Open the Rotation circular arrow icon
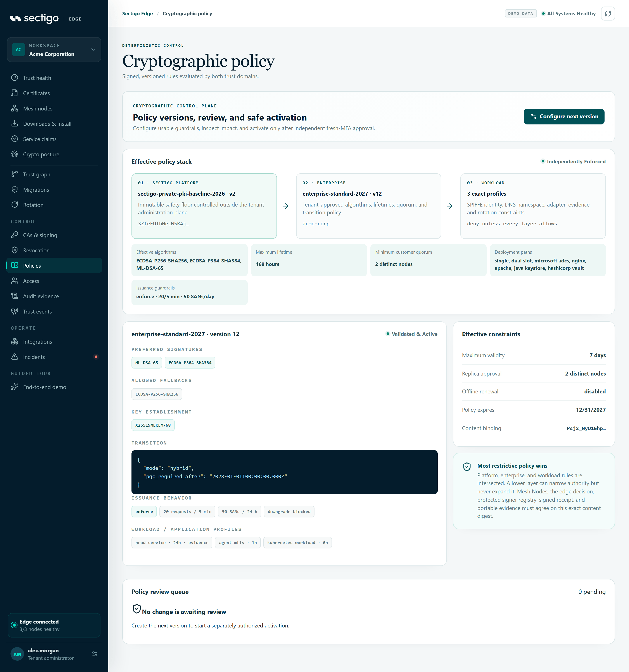Viewport: 629px width, 672px height. point(15,205)
